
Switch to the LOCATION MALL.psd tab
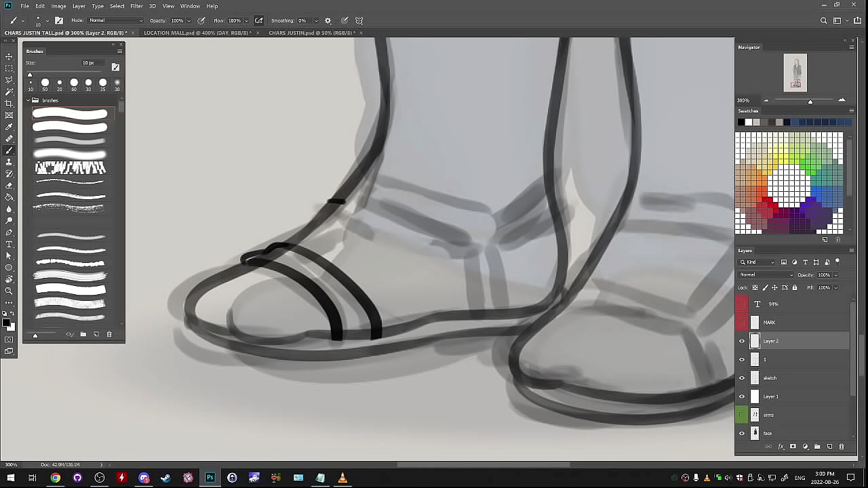click(x=197, y=33)
